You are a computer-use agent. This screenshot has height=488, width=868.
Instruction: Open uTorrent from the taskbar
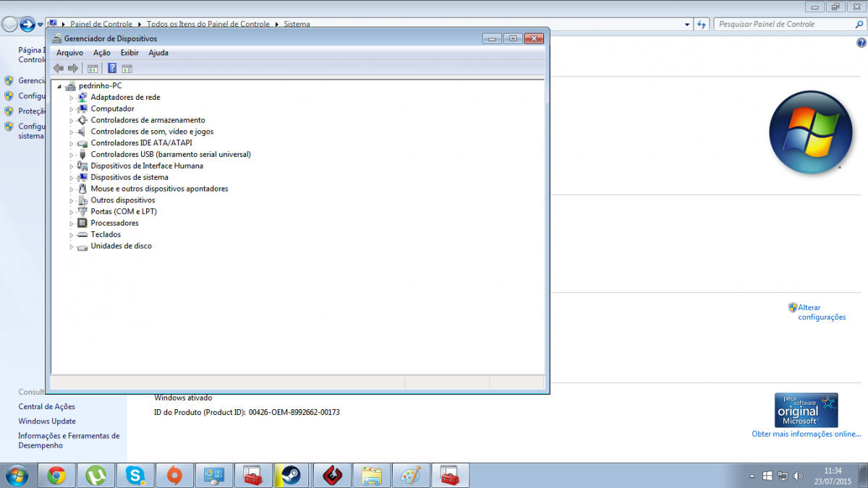coord(95,476)
